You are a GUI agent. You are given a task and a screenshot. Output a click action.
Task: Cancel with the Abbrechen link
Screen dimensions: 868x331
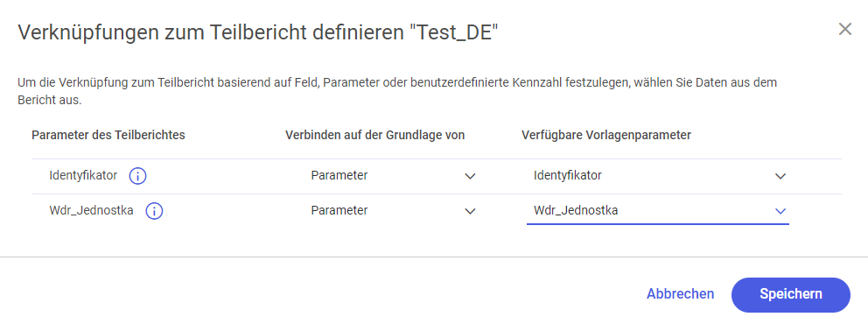(x=680, y=294)
